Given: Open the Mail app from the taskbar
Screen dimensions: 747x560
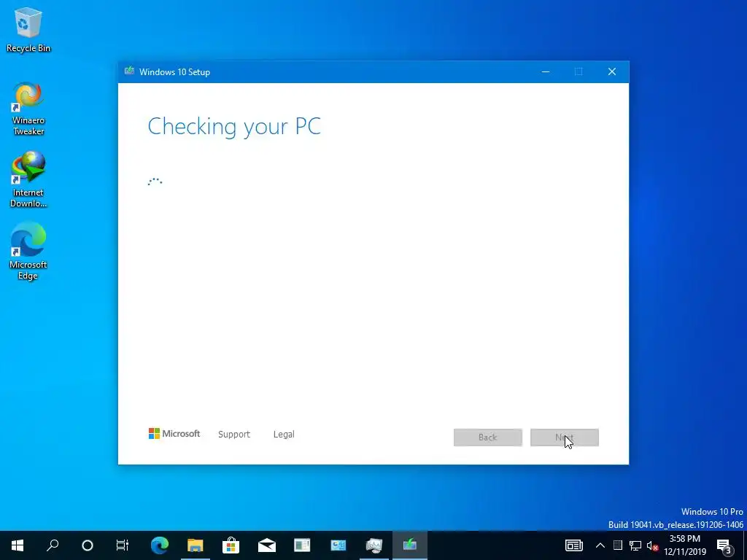Looking at the screenshot, I should [x=267, y=545].
